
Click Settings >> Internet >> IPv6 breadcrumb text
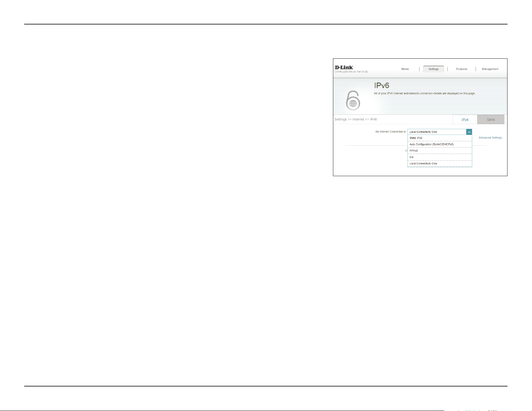355,119
